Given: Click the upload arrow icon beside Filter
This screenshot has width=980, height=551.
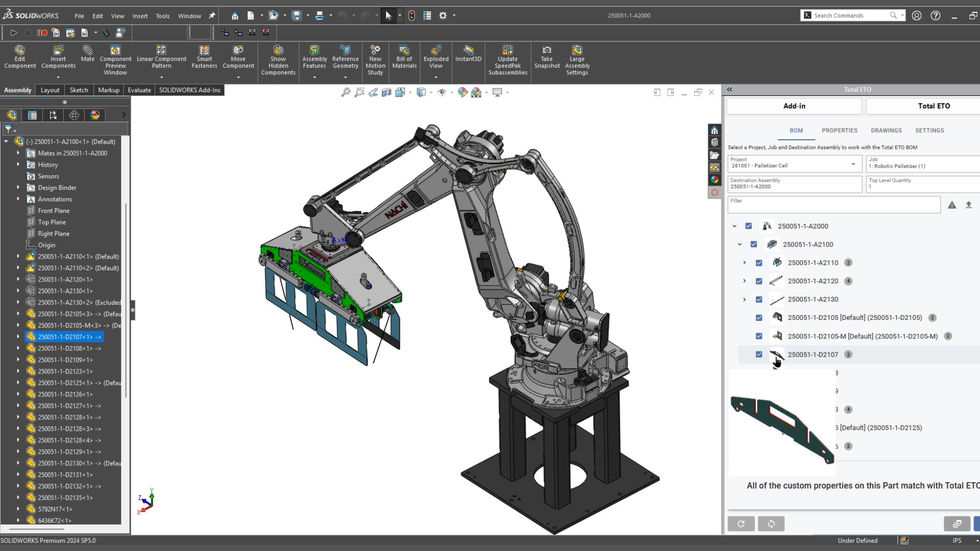Looking at the screenshot, I should pyautogui.click(x=969, y=205).
